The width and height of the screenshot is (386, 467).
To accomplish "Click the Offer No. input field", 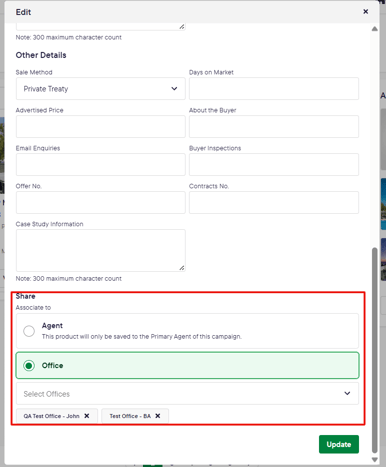I will (101, 202).
